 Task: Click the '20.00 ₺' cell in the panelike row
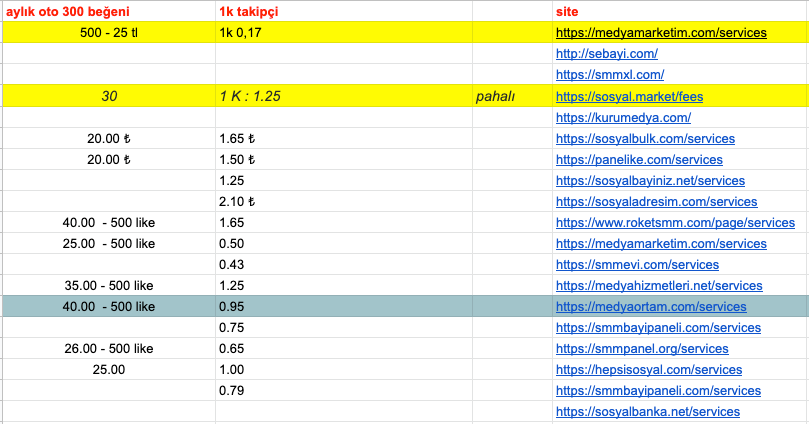tap(109, 160)
